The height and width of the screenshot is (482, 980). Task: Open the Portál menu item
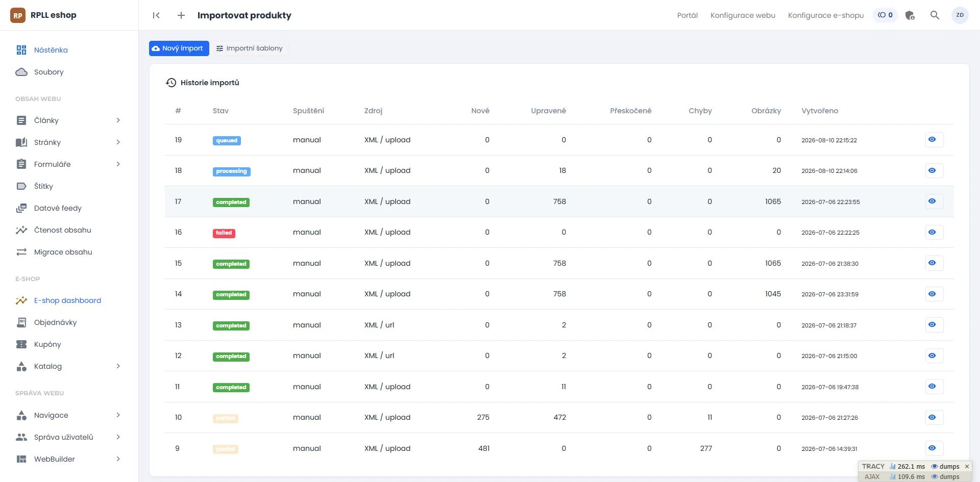[687, 15]
